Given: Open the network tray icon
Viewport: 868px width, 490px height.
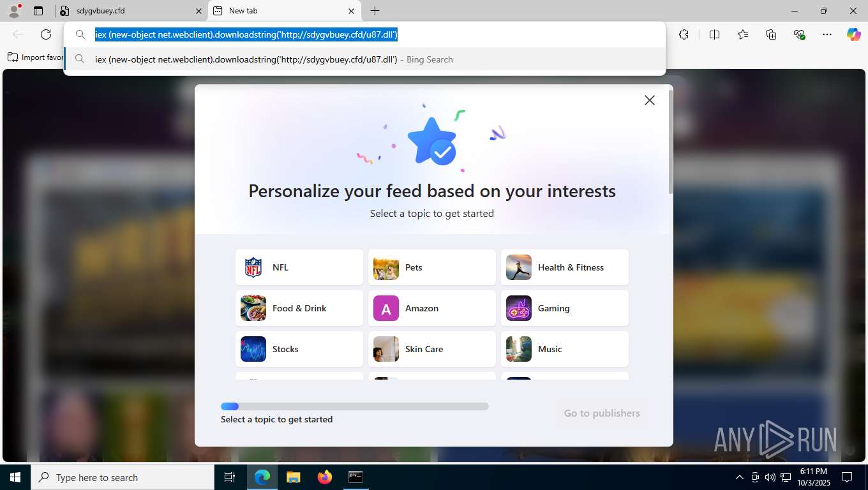Looking at the screenshot, I should coord(786,477).
